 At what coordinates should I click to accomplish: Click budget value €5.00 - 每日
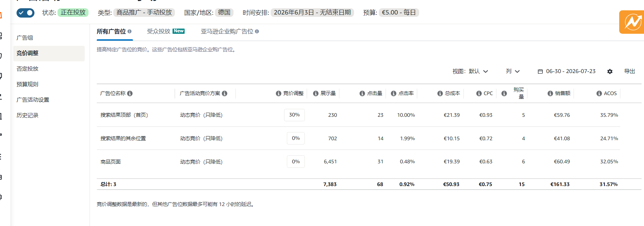point(399,12)
